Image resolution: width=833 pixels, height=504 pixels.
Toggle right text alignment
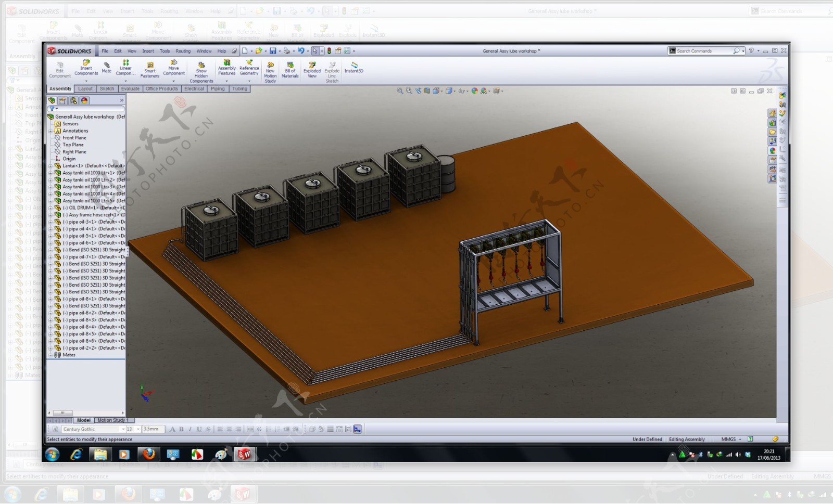coord(238,429)
